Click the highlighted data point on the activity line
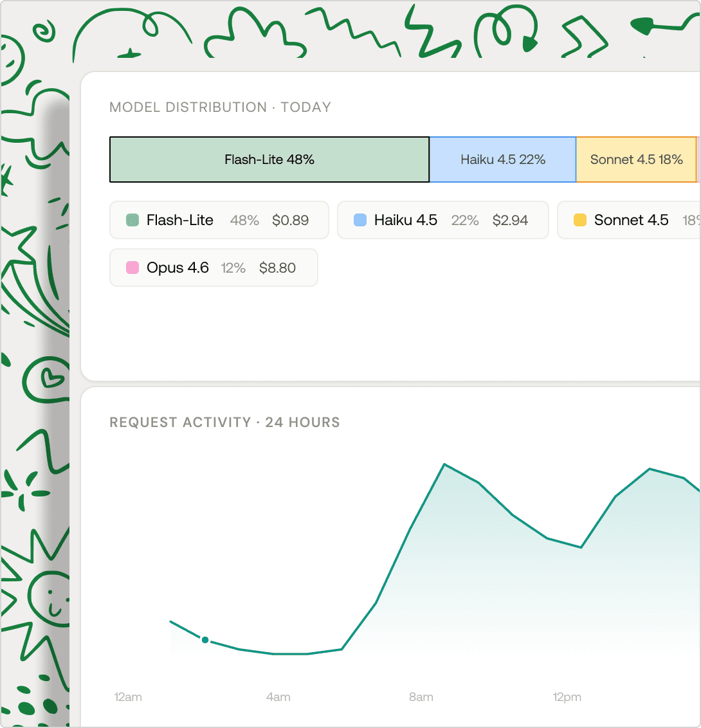This screenshot has height=728, width=701. [205, 640]
